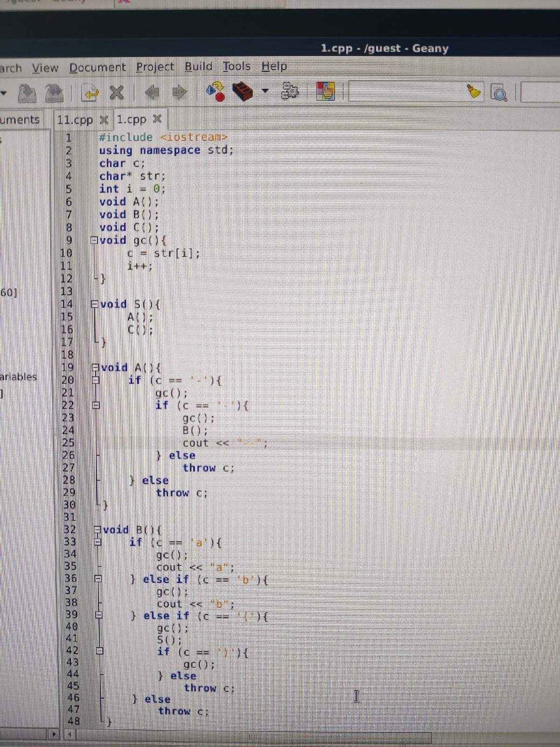
Task: Click line number 31 in the margin
Action: click(x=69, y=517)
